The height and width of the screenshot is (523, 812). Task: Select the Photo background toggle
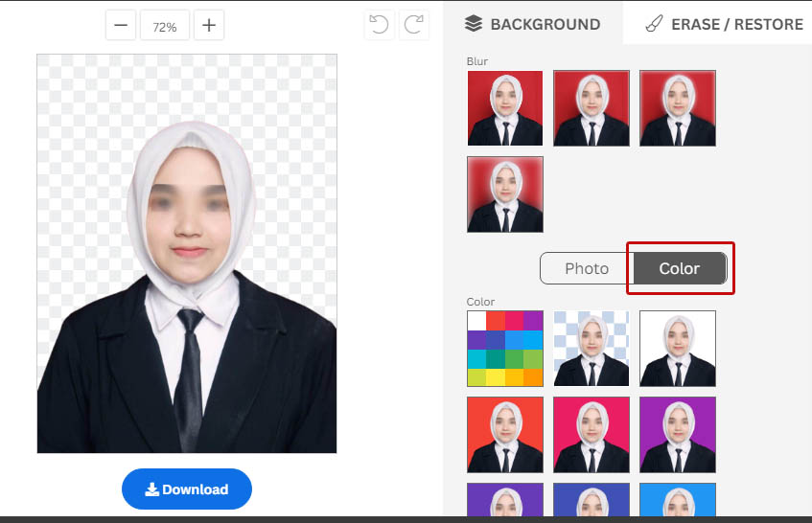tap(586, 268)
